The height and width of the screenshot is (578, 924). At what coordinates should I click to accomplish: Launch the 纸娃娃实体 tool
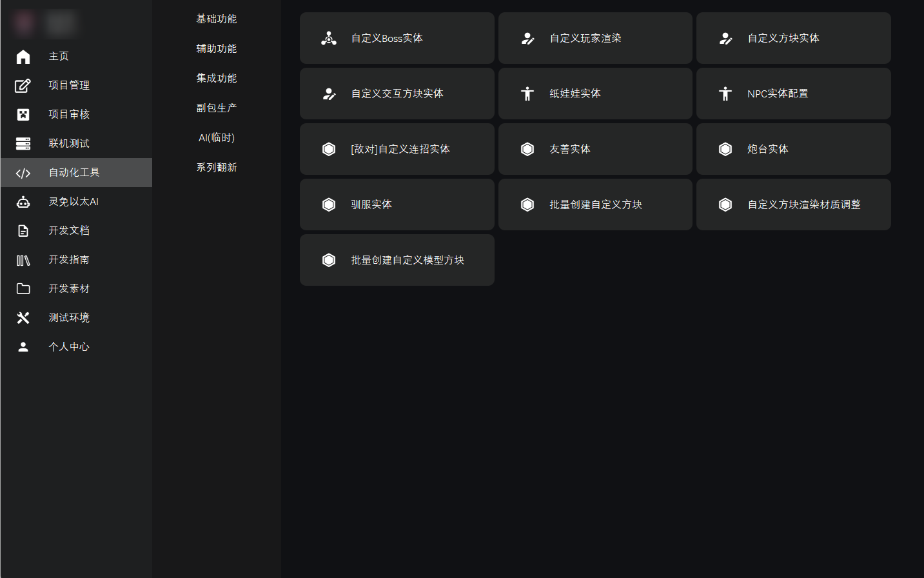coord(595,94)
